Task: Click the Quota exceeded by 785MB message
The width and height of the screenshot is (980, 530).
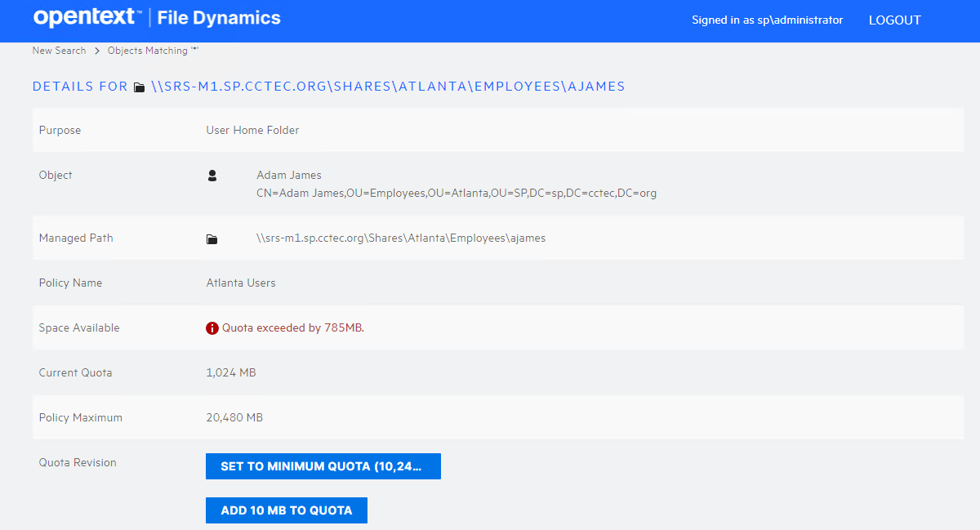Action: [292, 328]
